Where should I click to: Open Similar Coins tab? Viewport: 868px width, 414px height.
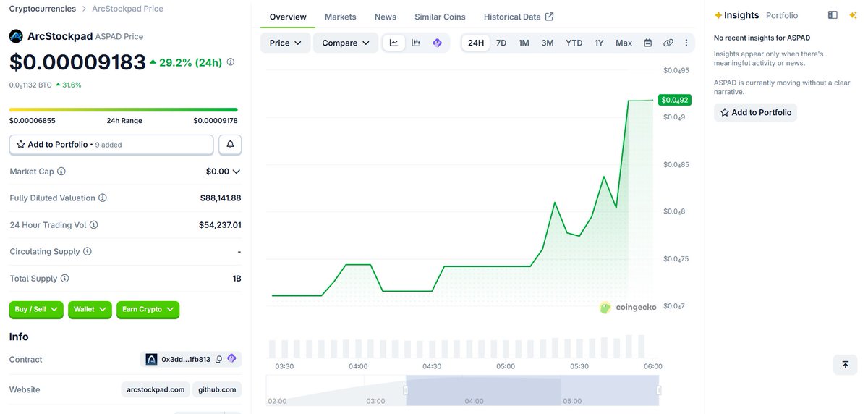coord(440,17)
